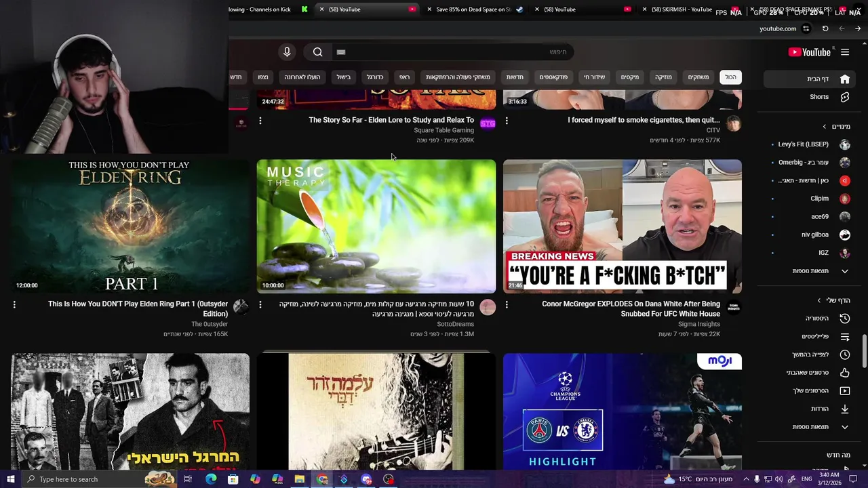This screenshot has height=488, width=868.
Task: Open The Outsyder channel avatar
Action: (x=241, y=308)
